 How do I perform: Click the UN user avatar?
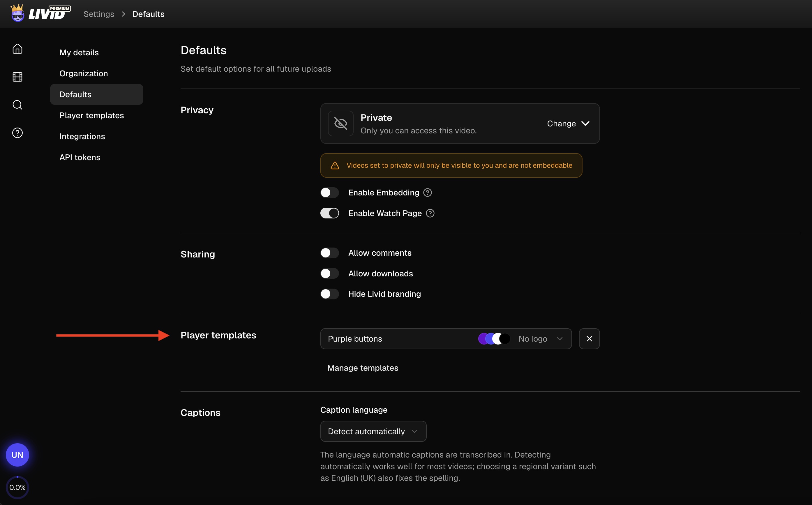17,455
